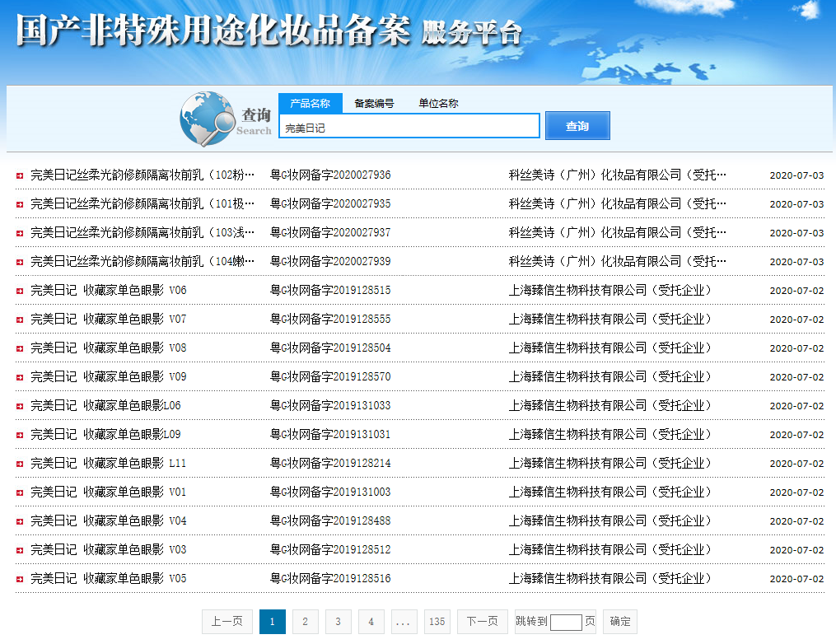The height and width of the screenshot is (644, 836).
Task: Click record number 粤G妆网备字2019131033
Action: click(330, 405)
